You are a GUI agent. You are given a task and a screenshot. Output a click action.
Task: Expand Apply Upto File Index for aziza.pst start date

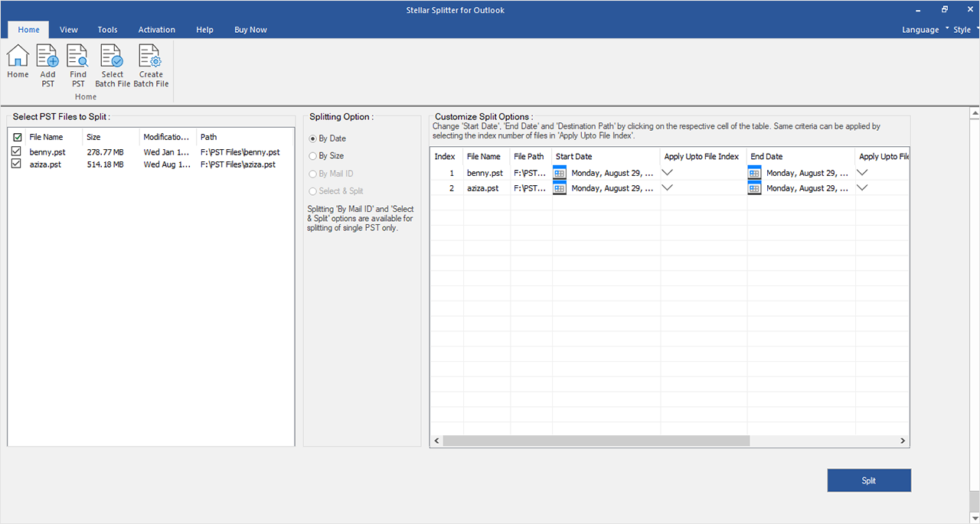point(667,188)
